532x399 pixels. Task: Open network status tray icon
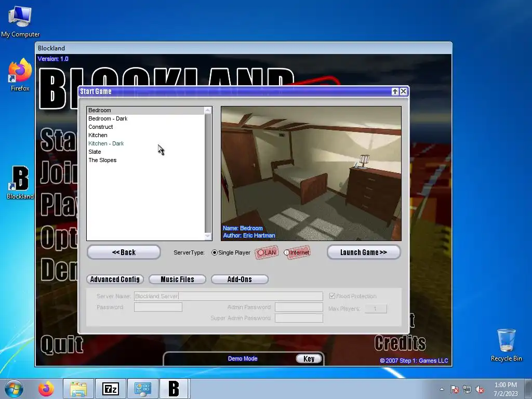click(467, 389)
